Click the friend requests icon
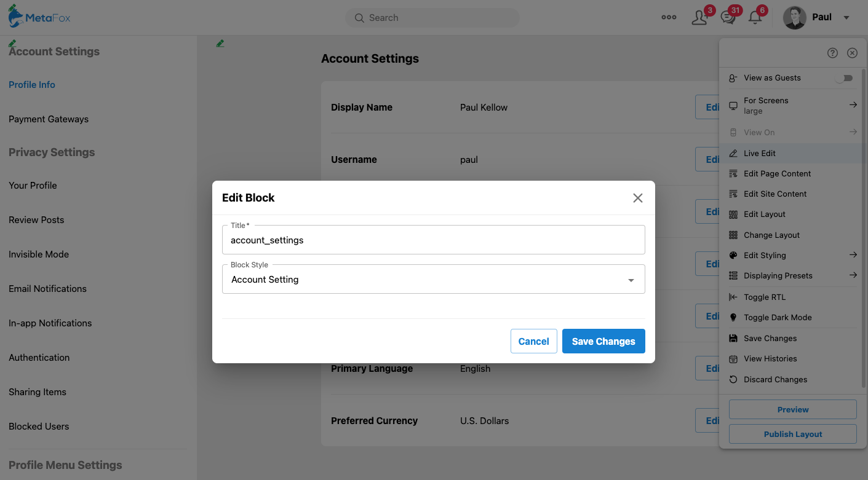 pos(699,18)
